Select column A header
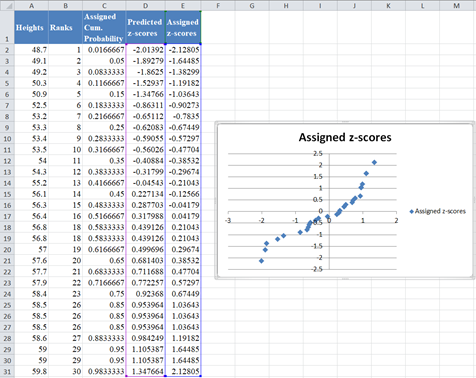 [x=31, y=5]
